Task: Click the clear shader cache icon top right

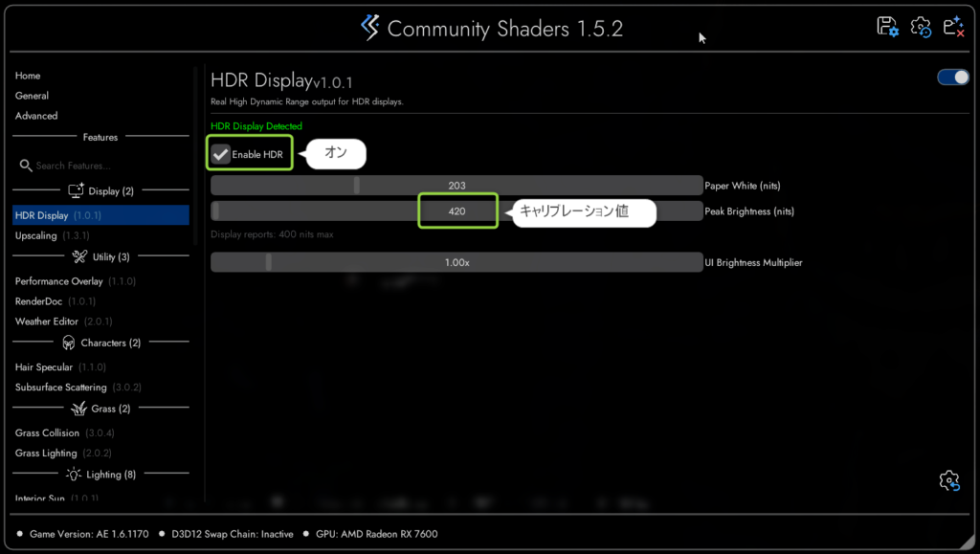Action: [x=954, y=27]
